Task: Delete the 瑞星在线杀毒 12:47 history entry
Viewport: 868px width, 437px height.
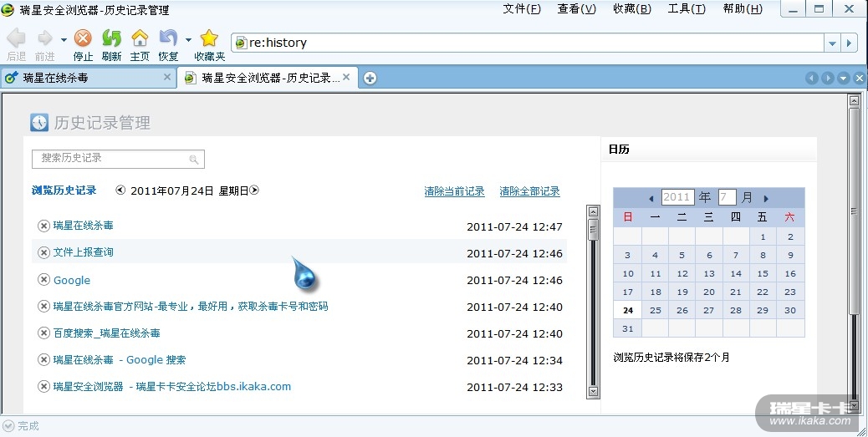Action: pos(43,226)
